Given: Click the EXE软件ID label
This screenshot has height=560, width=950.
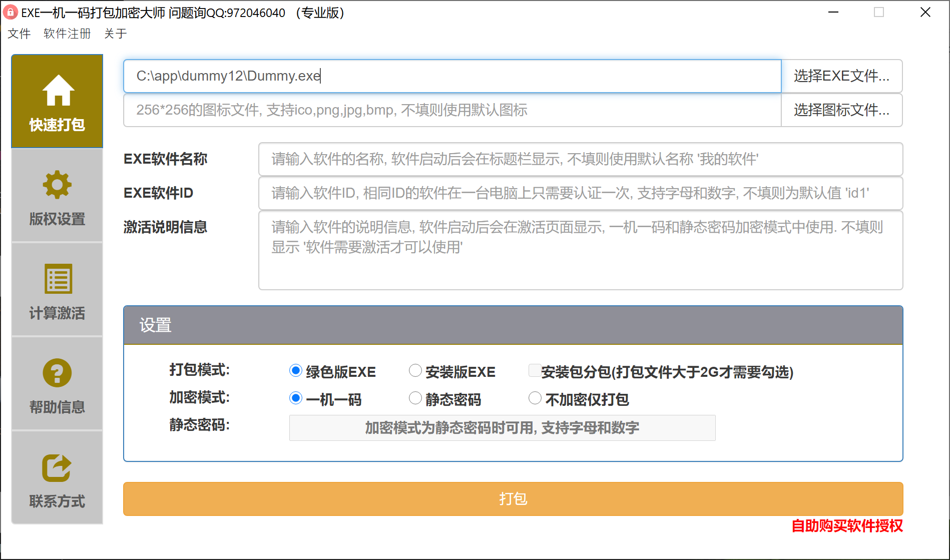Looking at the screenshot, I should pos(158,193).
